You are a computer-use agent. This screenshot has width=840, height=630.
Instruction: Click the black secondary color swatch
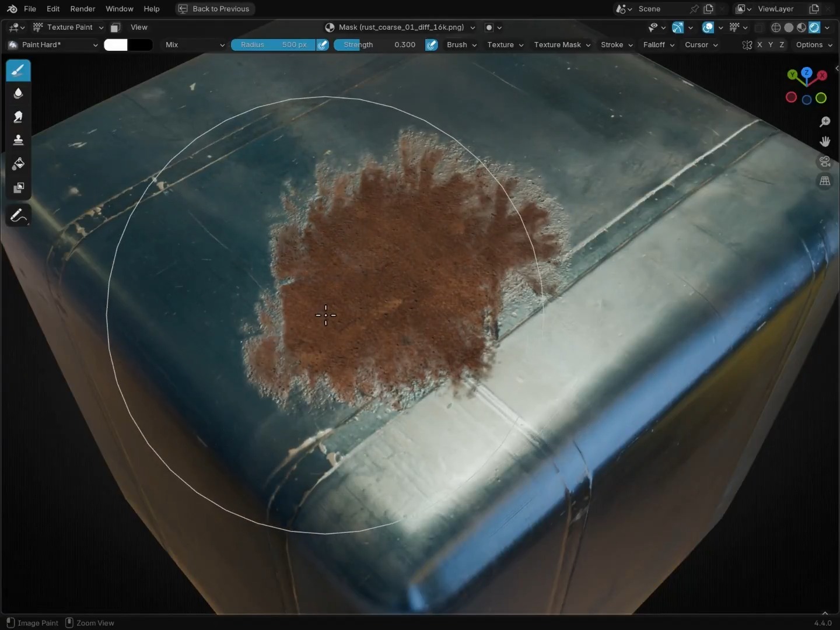click(140, 45)
